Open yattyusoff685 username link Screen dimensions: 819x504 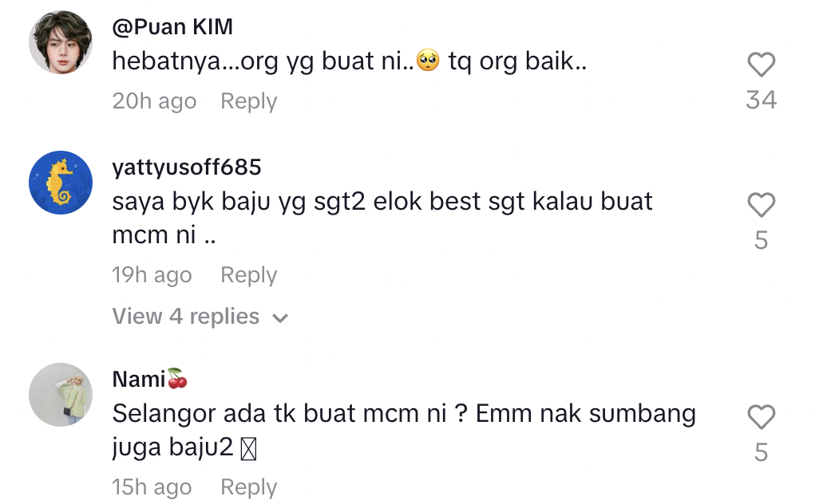[x=187, y=167]
